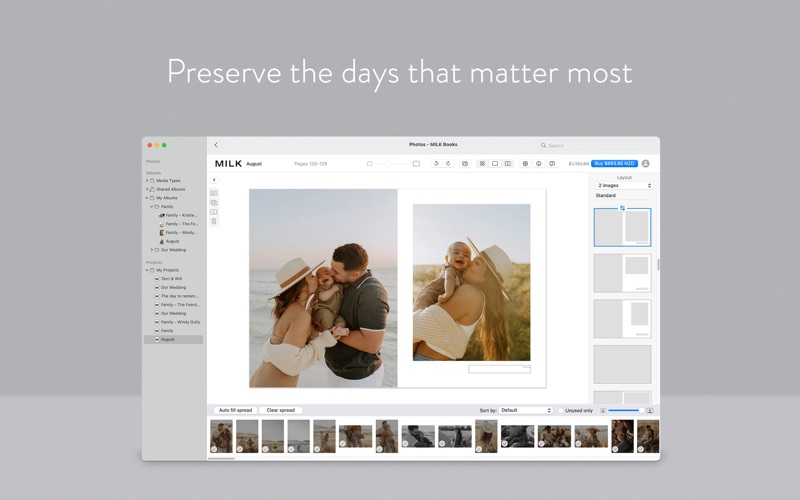Click the Pages 128-129 label

click(x=311, y=164)
